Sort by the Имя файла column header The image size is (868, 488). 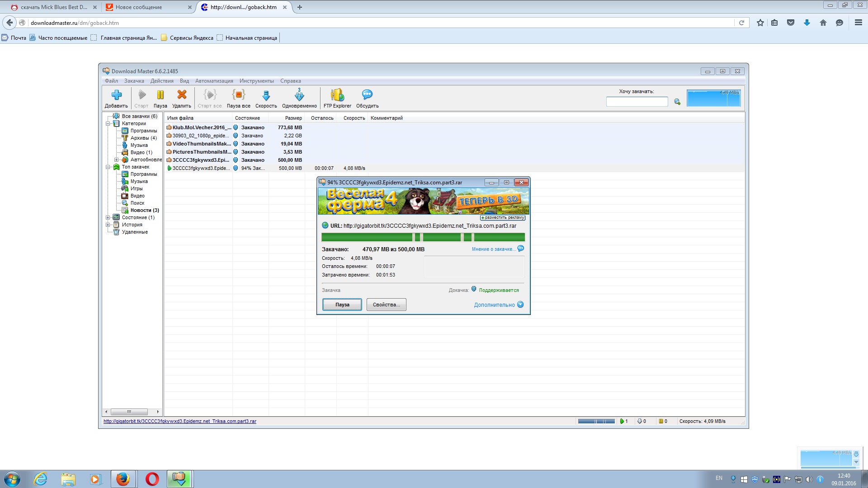pyautogui.click(x=198, y=118)
